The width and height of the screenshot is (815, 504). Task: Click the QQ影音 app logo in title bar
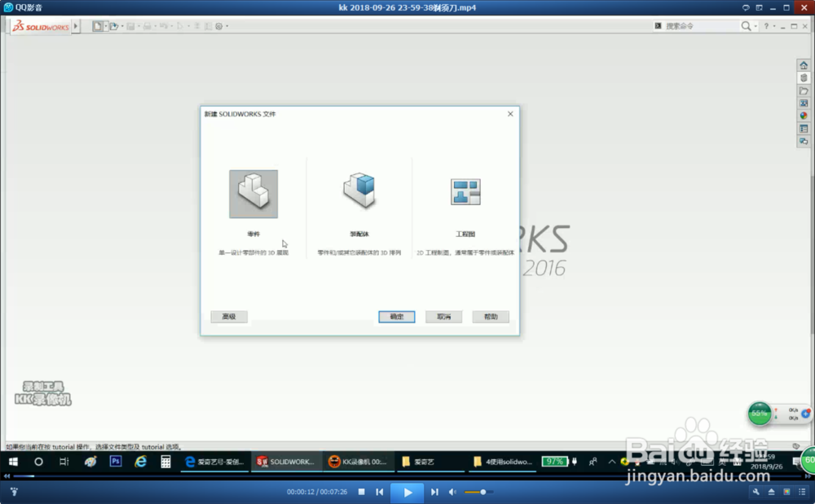[8, 7]
